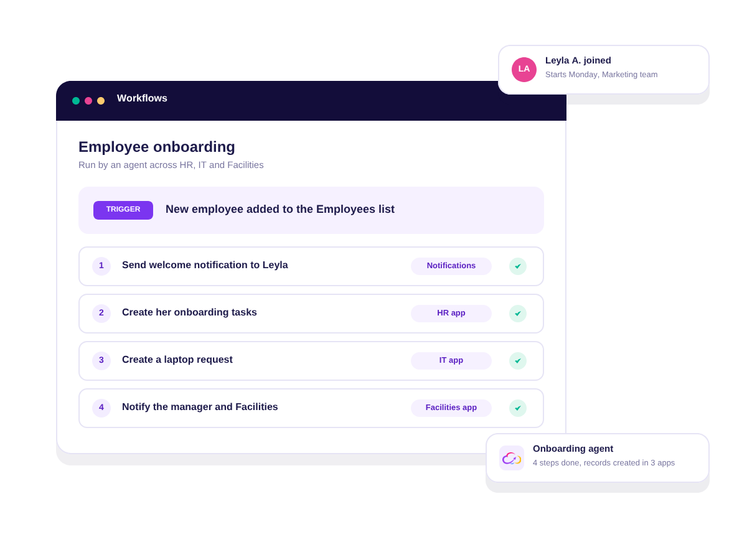
Task: Click 'Leyla A. joined' notification title
Action: pos(578,60)
